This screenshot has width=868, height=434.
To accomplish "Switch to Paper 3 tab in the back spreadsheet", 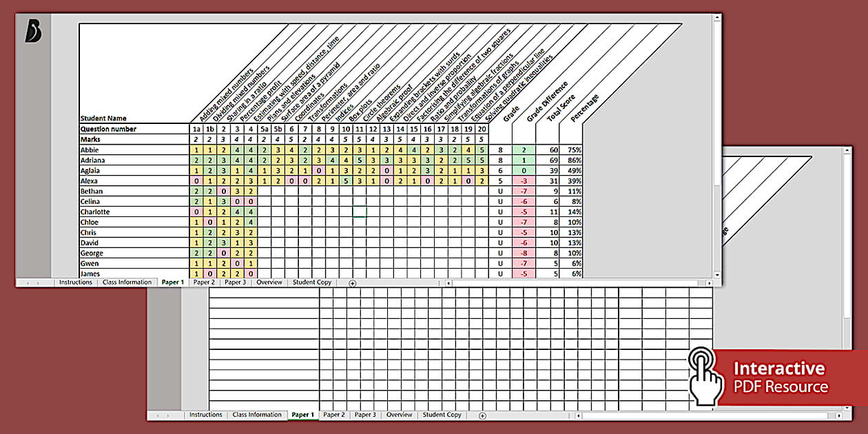I will click(x=365, y=415).
